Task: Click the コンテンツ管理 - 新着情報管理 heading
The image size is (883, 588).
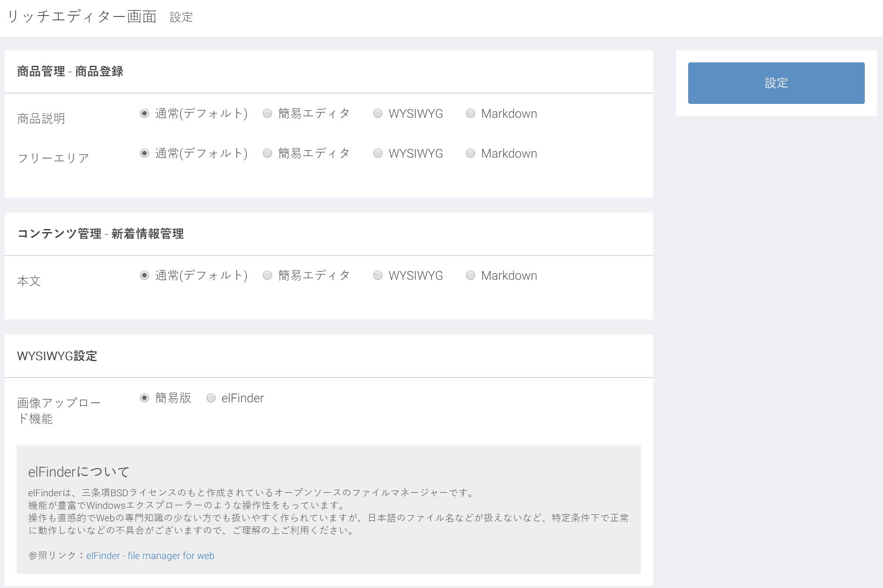Action: pyautogui.click(x=100, y=234)
